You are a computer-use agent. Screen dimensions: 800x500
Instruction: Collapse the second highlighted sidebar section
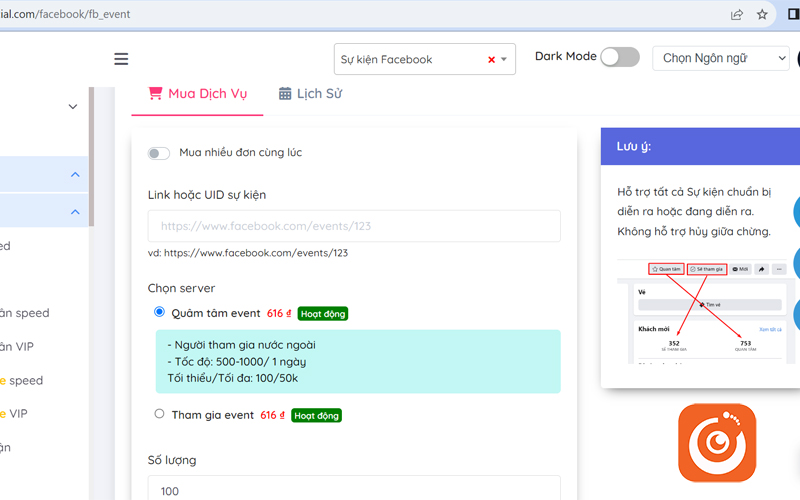[75, 212]
